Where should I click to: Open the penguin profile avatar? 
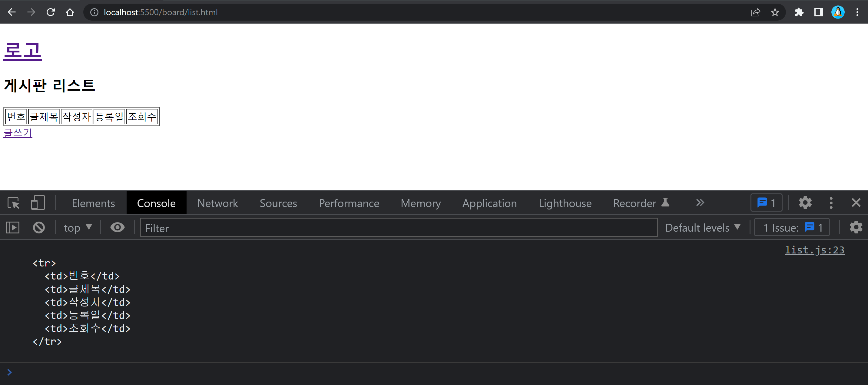838,12
